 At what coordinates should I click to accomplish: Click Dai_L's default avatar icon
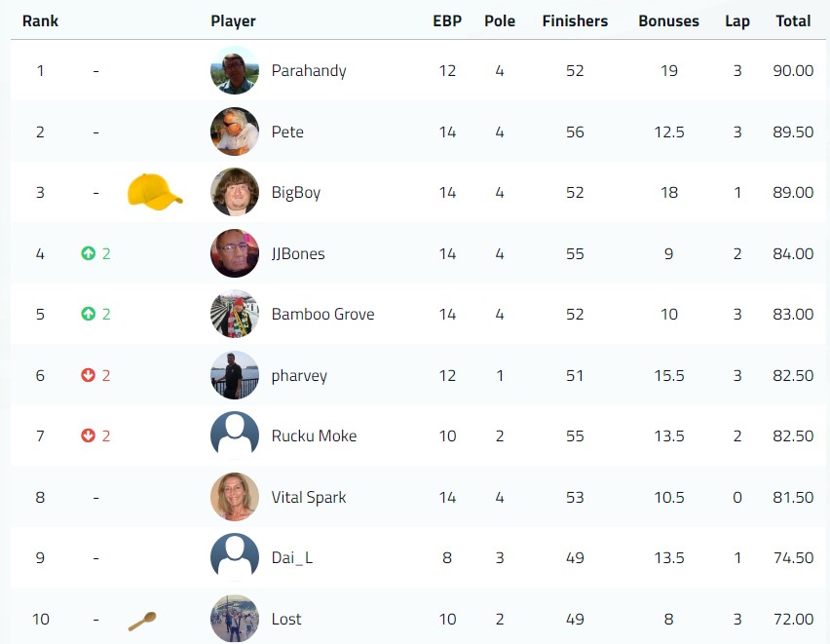click(x=235, y=557)
